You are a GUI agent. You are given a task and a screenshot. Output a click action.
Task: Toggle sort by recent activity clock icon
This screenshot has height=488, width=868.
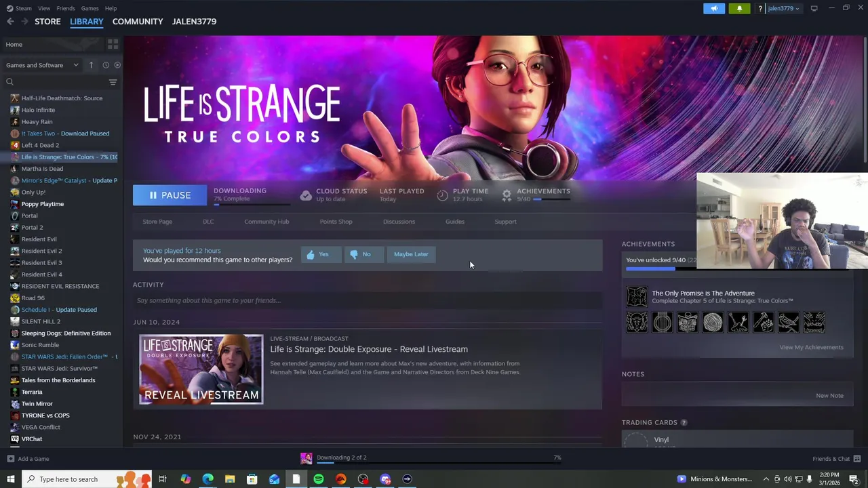(106, 65)
